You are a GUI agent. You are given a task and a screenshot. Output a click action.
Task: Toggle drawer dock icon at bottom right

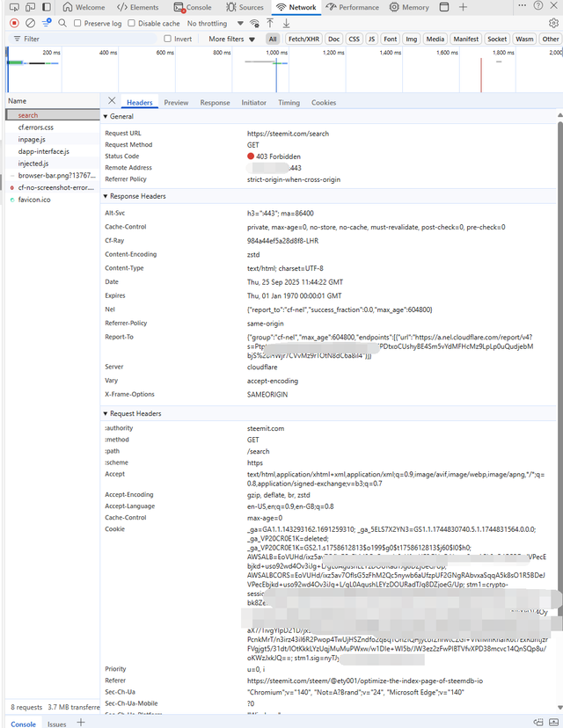[538, 723]
